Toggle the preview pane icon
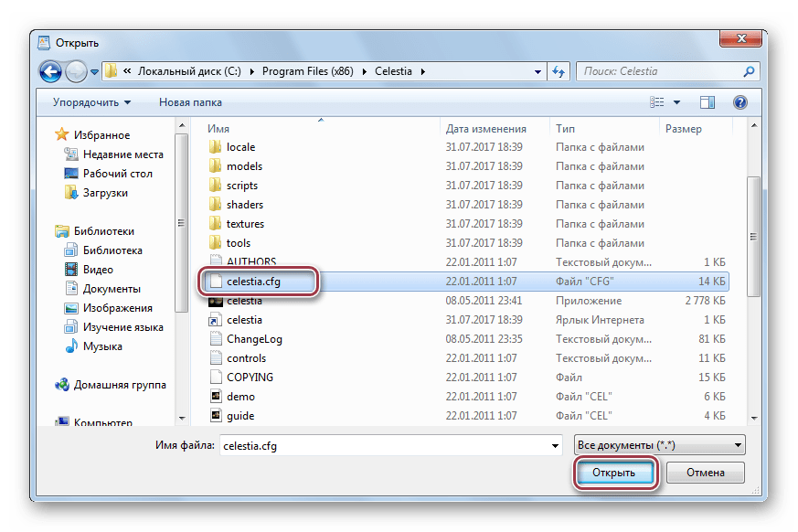Image resolution: width=798 pixels, height=532 pixels. (707, 102)
